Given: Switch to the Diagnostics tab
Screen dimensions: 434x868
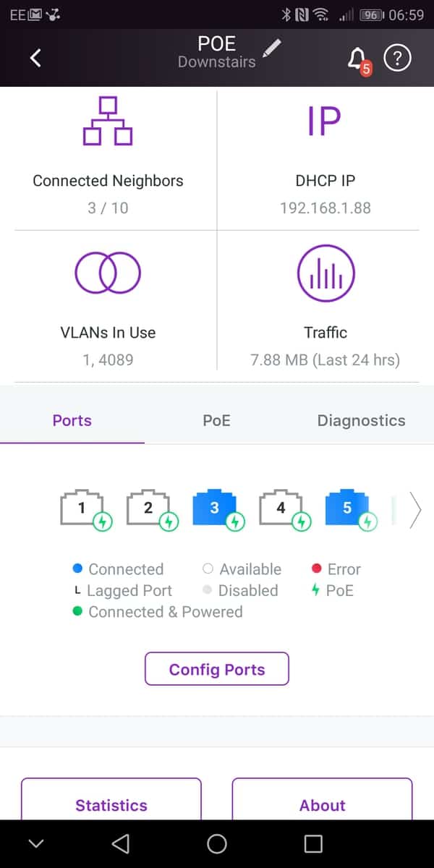Looking at the screenshot, I should 361,420.
